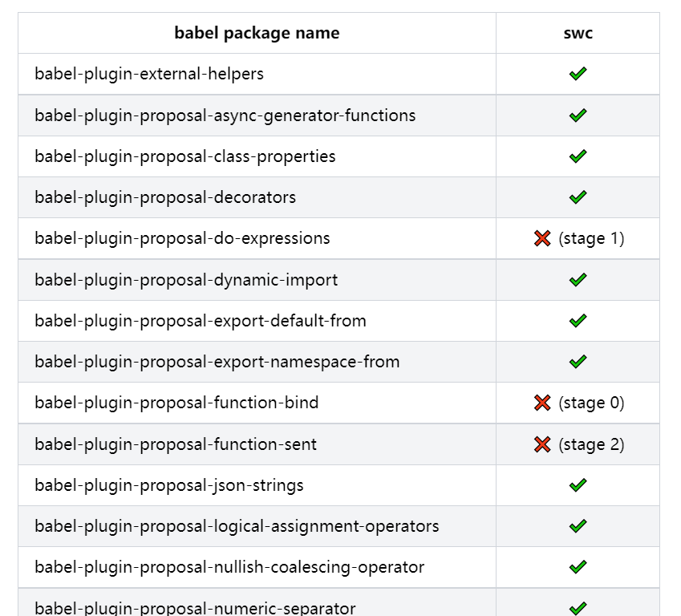Click the red cross for do-expressions
This screenshot has height=616, width=681.
[x=542, y=238]
